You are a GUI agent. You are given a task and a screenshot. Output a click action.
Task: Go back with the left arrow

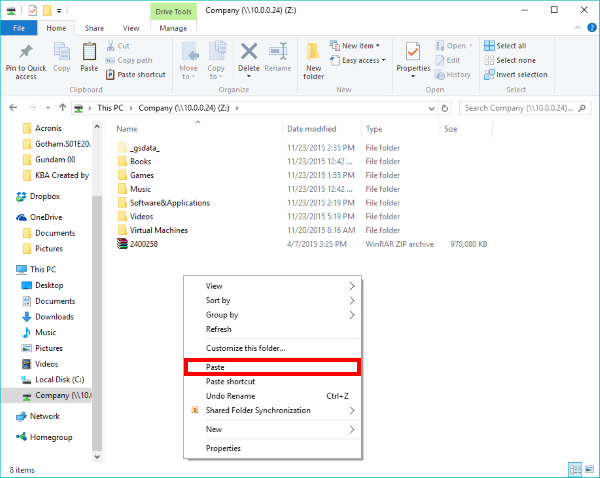point(13,108)
